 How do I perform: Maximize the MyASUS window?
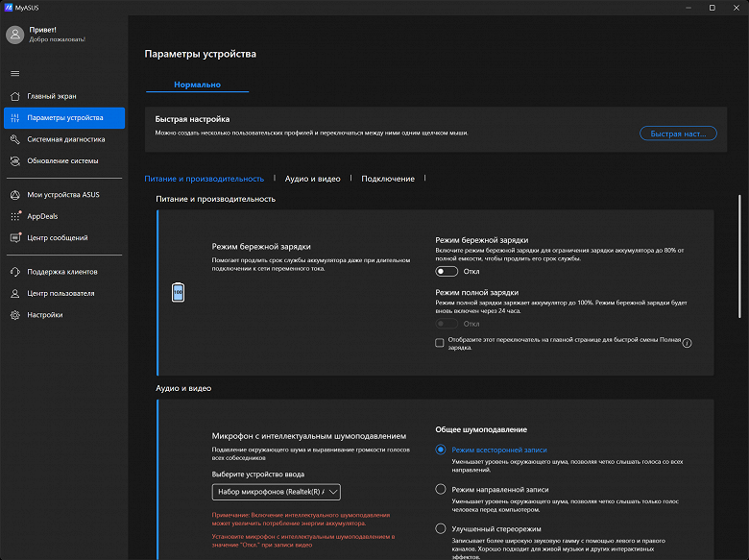point(712,8)
